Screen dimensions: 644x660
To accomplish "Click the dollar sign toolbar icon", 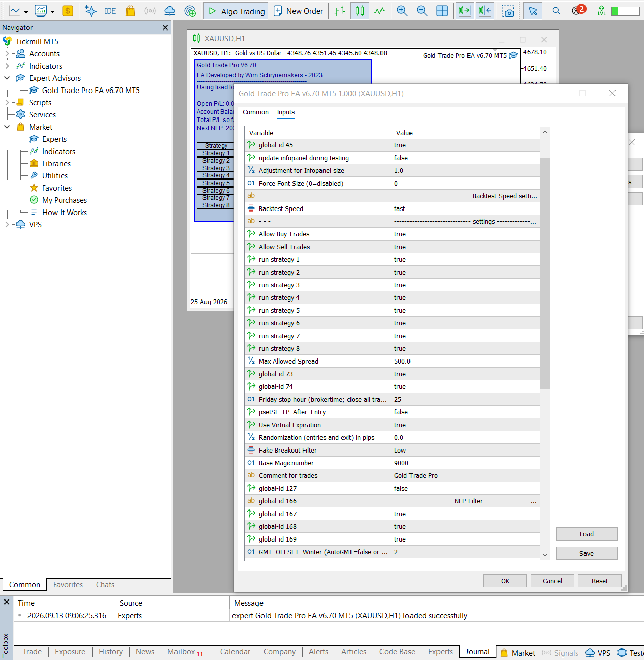I will (x=68, y=11).
